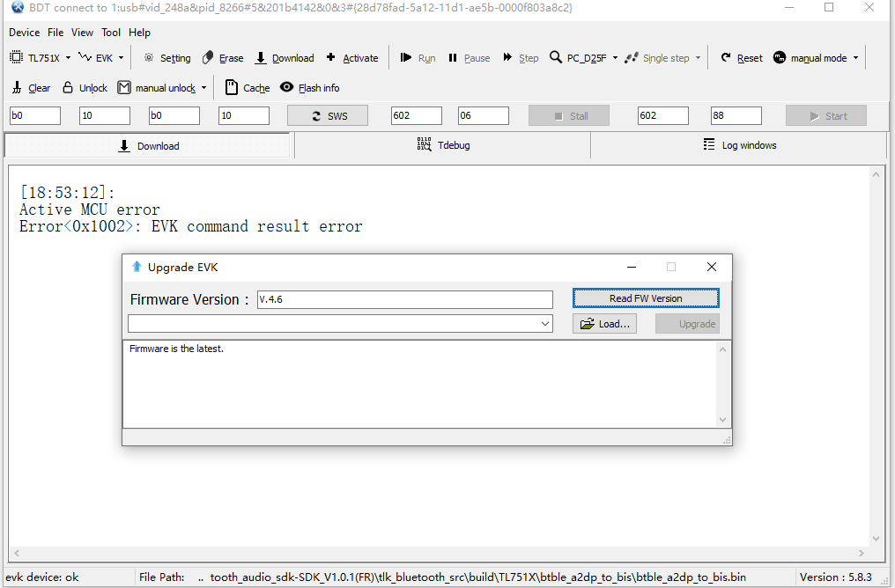Image resolution: width=895 pixels, height=588 pixels.
Task: Activate the MCU via Activate icon
Action: (330, 57)
